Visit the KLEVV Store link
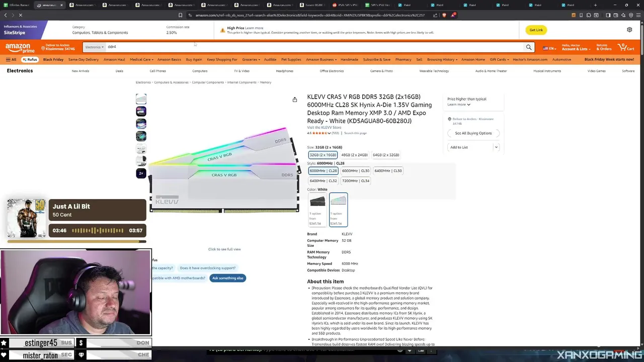644x362 pixels. (x=324, y=127)
